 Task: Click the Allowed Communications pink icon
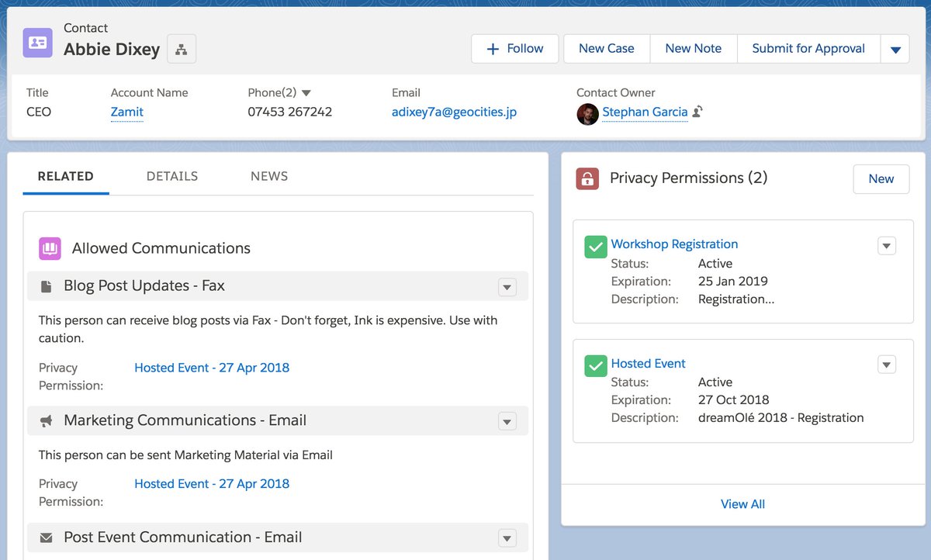(50, 248)
